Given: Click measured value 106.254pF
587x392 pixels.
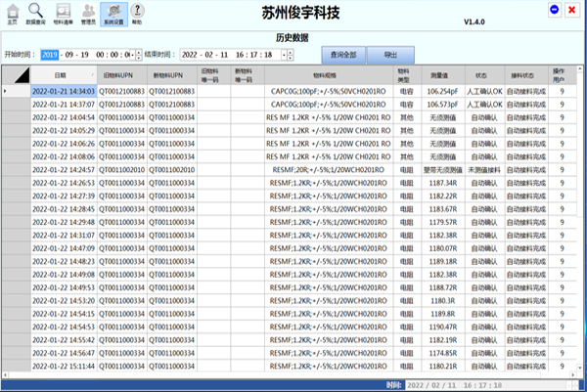Looking at the screenshot, I should 443,91.
